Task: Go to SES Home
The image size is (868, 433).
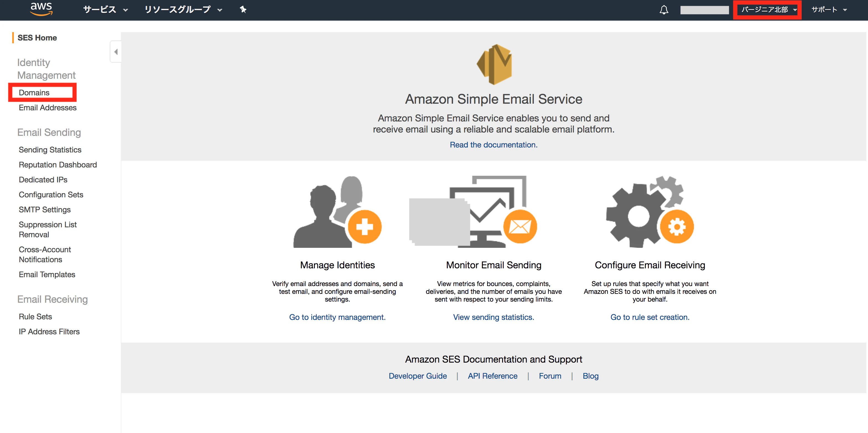Action: [x=37, y=38]
